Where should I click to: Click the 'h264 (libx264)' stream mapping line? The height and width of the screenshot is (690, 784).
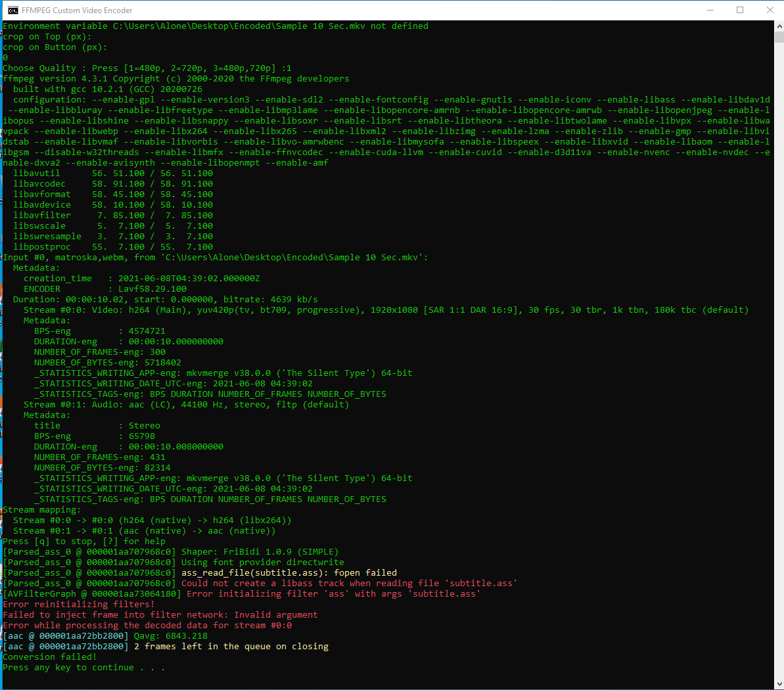[152, 520]
